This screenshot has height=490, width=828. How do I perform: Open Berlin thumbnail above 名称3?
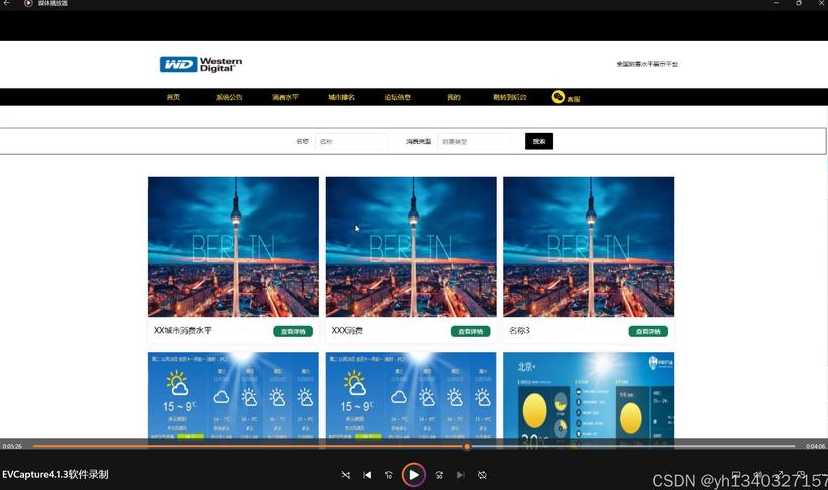point(588,247)
